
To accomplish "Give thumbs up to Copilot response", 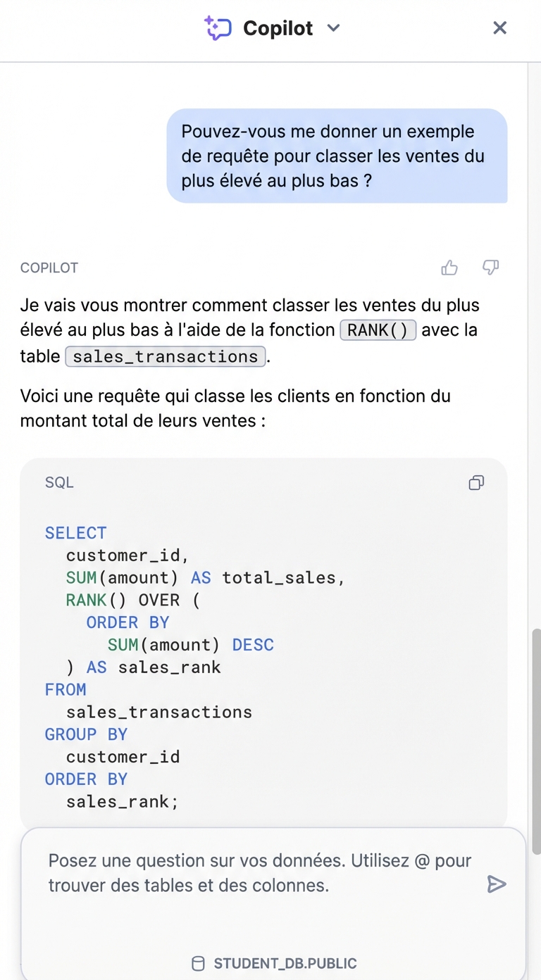I will click(449, 268).
